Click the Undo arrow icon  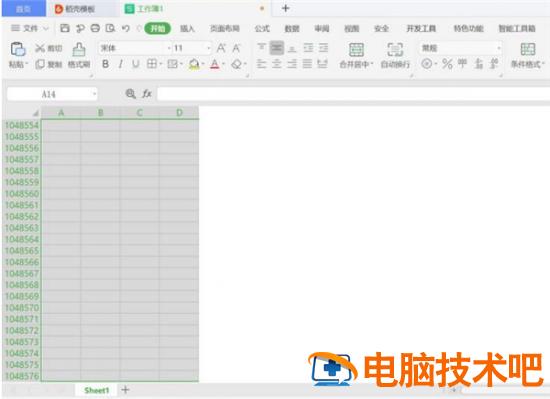126,28
